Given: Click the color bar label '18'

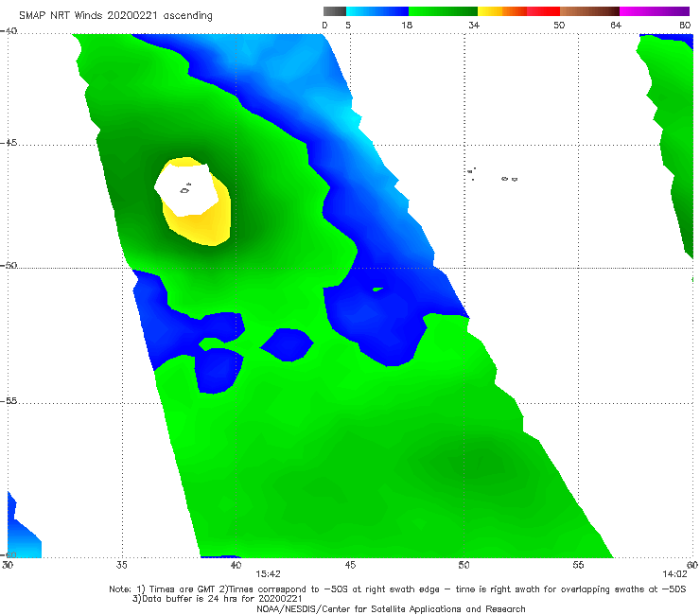Looking at the screenshot, I should (x=407, y=26).
